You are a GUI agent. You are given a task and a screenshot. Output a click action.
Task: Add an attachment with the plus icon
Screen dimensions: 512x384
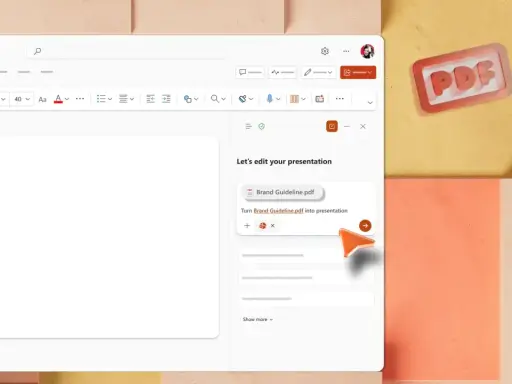(x=247, y=226)
